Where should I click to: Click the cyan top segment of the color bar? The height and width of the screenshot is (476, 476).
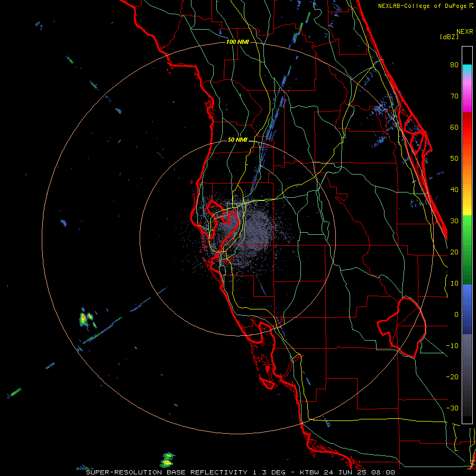coord(467,69)
